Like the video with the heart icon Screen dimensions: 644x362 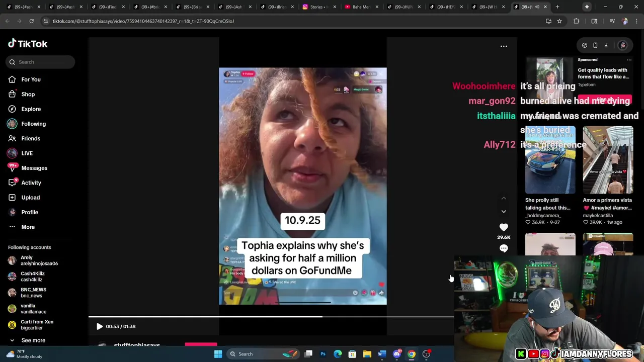point(504,227)
